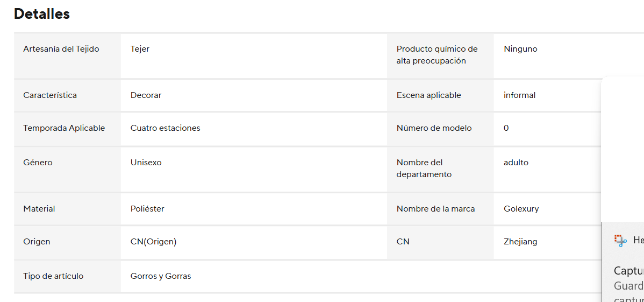Click the Cuatro estaciones value

click(x=166, y=128)
